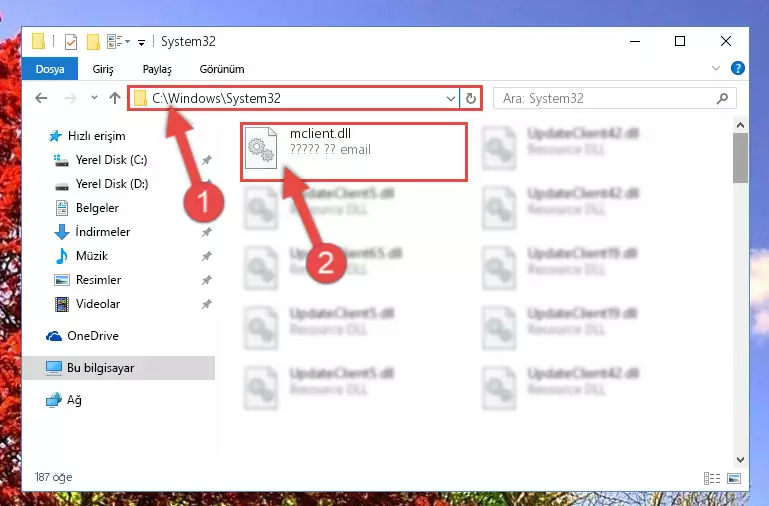Maximize the System32 window
This screenshot has width=769, height=506.
click(680, 42)
